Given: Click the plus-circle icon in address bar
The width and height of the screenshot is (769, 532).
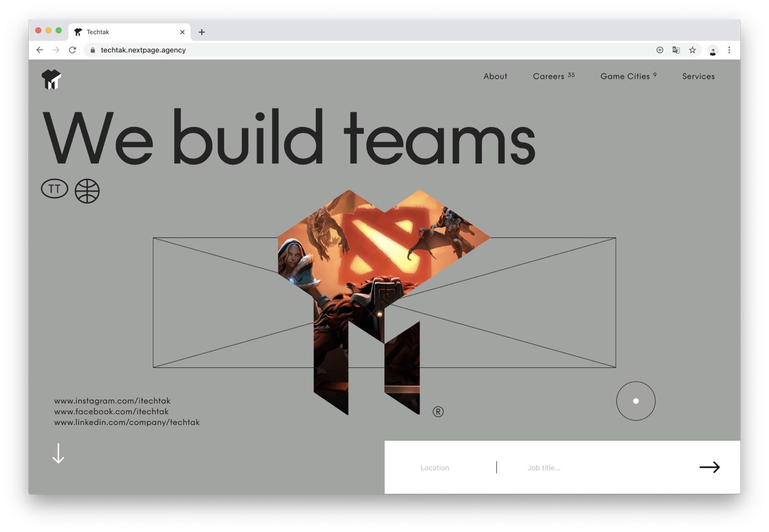Looking at the screenshot, I should click(660, 50).
